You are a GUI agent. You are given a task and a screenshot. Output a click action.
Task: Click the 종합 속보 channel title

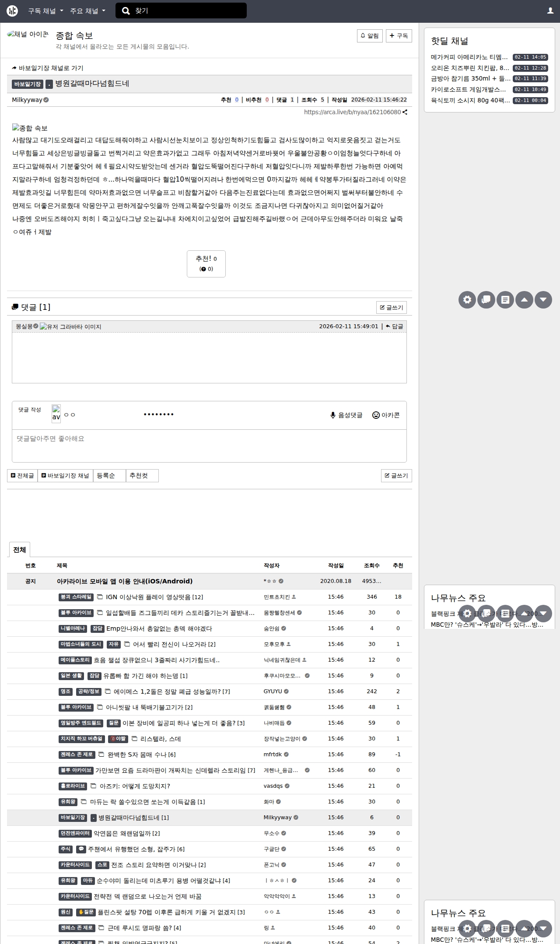[74, 35]
